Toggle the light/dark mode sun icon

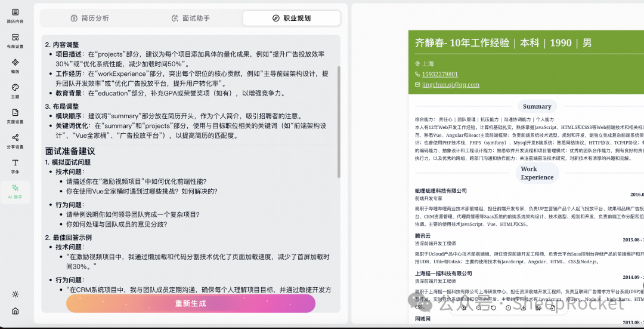pyautogui.click(x=15, y=294)
